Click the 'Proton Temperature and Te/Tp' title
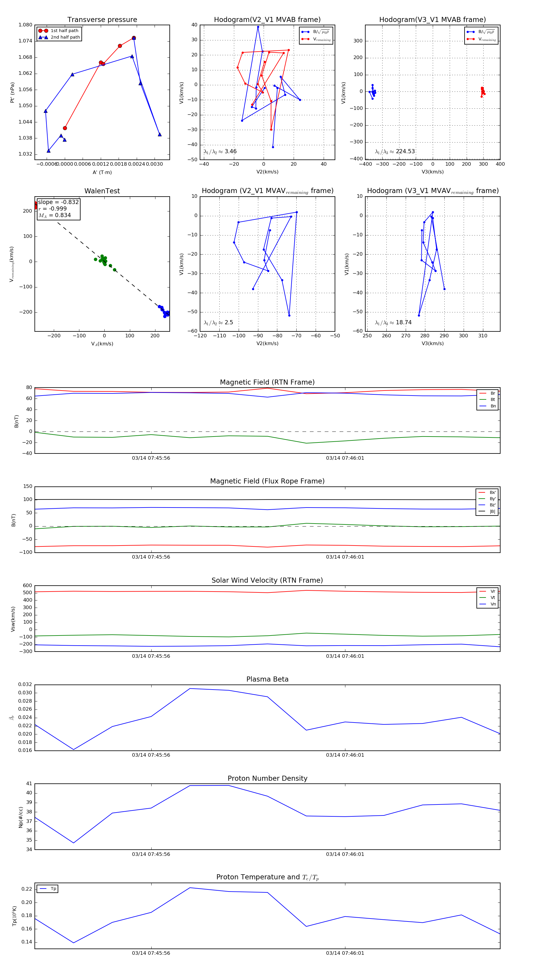Image resolution: width=535 pixels, height=980 pixels. (x=267, y=877)
